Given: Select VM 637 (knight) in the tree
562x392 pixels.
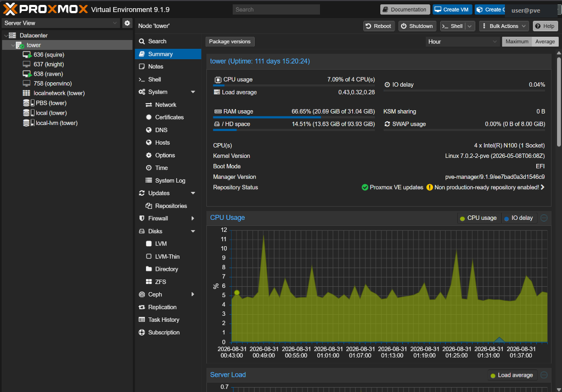Looking at the screenshot, I should [49, 65].
